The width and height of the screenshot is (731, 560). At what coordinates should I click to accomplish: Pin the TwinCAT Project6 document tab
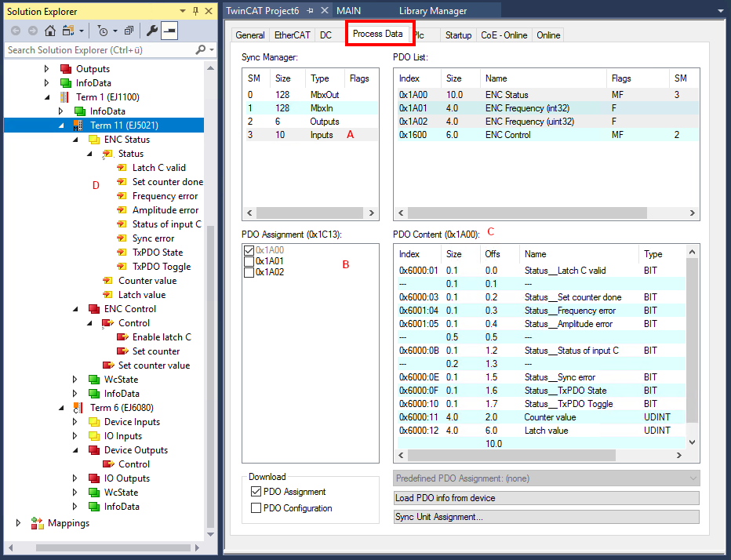tap(310, 11)
